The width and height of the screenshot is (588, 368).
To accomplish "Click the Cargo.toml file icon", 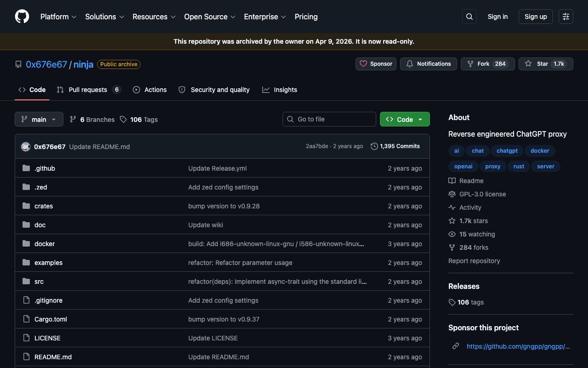I will [x=26, y=319].
